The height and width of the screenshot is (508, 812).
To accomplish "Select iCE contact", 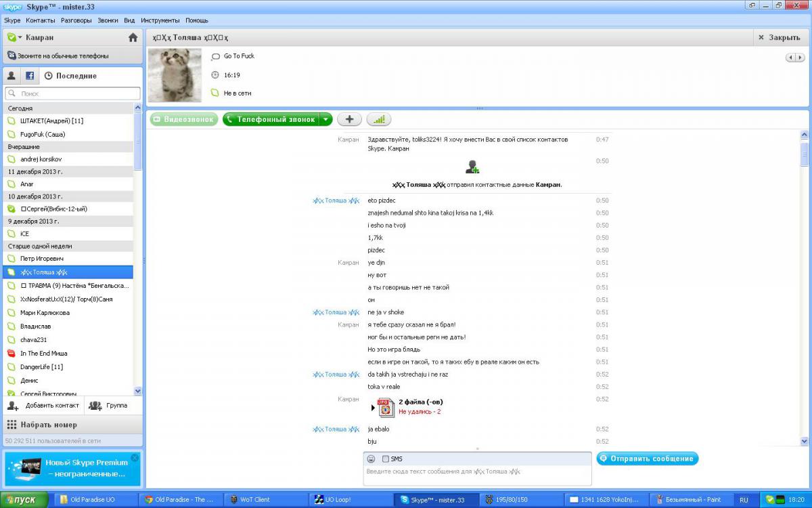I will [69, 234].
